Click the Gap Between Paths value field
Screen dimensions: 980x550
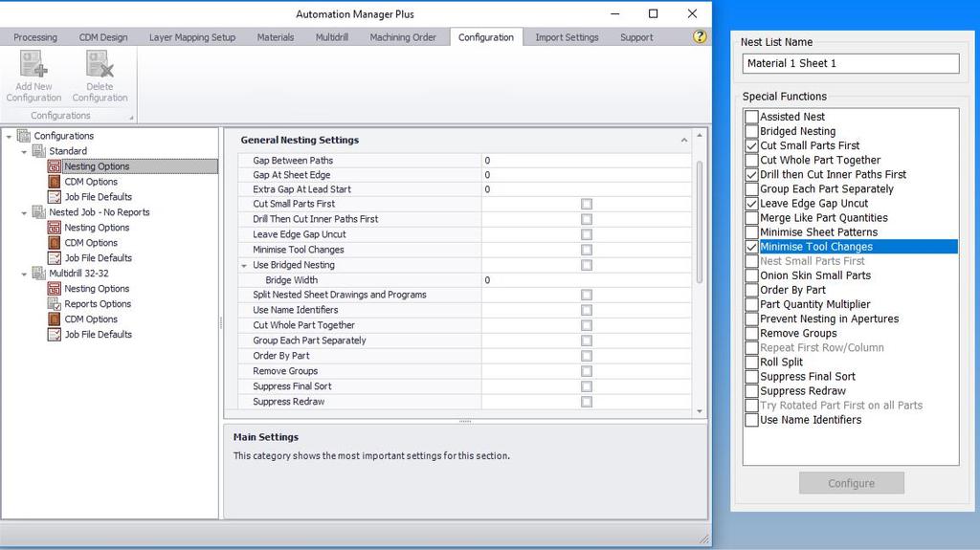click(x=586, y=161)
